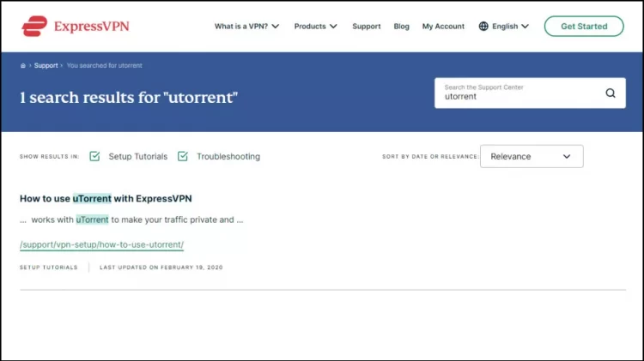Open the Blog nav item
644x361 pixels.
pos(401,27)
